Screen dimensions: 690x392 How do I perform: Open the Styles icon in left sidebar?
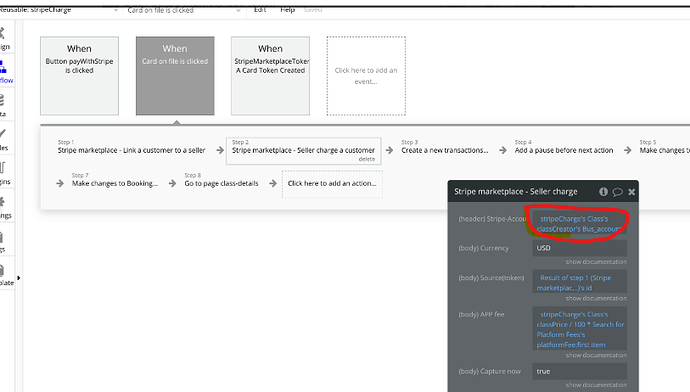[4, 139]
